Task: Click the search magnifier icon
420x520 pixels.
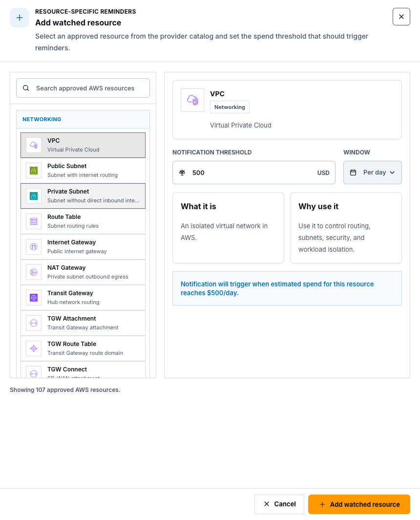Action: pos(26,88)
